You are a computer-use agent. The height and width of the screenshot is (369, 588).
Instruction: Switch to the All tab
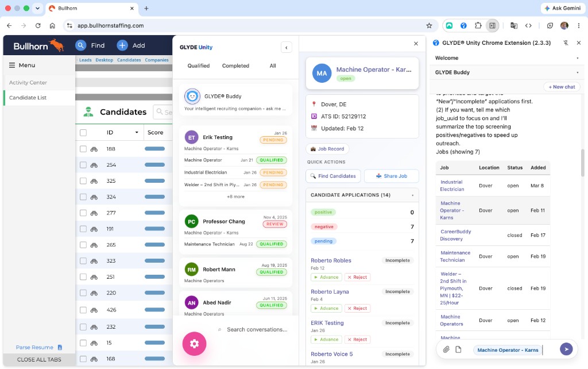[x=273, y=66]
